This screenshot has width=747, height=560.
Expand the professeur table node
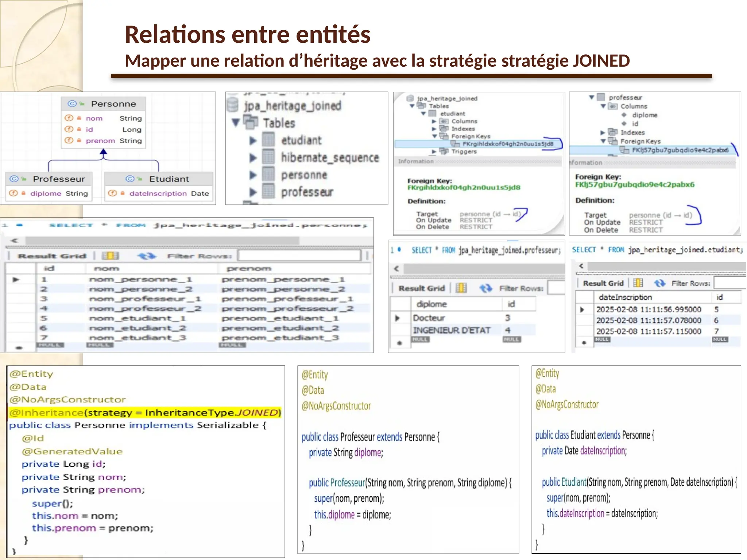click(253, 192)
